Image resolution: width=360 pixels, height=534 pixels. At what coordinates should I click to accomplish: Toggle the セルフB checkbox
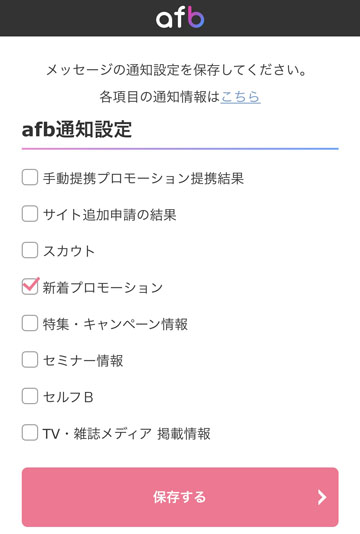(30, 396)
